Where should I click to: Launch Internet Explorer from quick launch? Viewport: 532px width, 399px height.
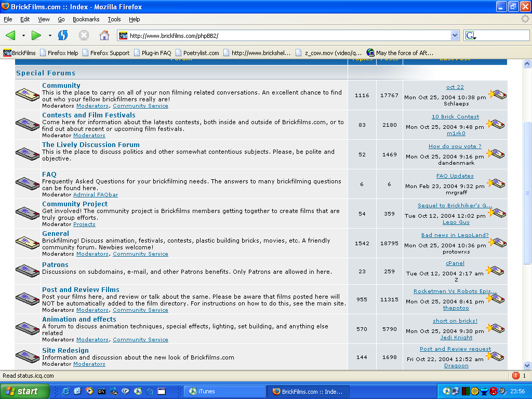65,391
